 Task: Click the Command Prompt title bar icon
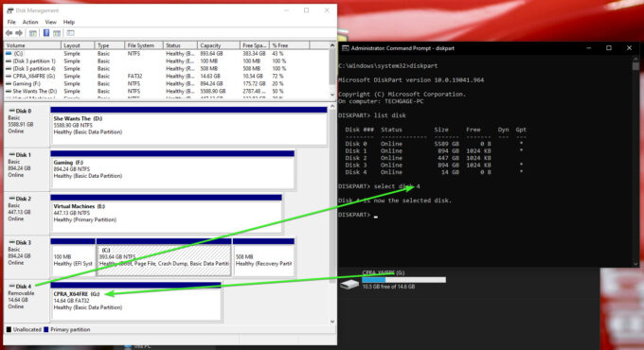point(346,48)
